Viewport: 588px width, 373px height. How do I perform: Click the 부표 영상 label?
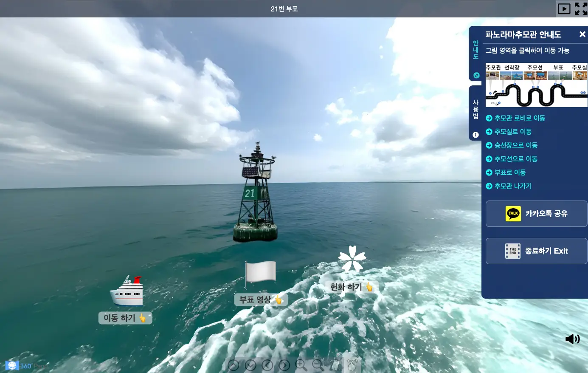click(x=261, y=300)
